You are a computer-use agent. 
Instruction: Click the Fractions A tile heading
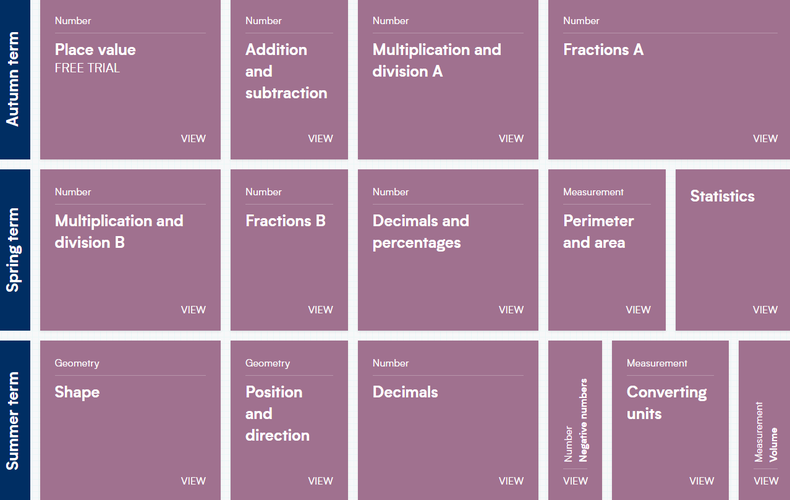(x=603, y=50)
